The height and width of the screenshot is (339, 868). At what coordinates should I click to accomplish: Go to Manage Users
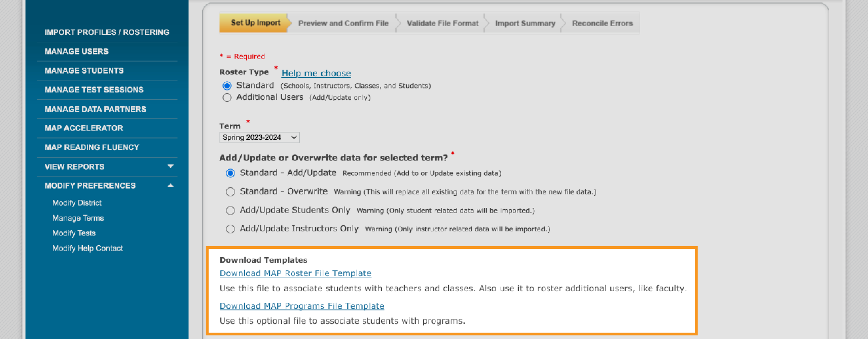[x=76, y=51]
